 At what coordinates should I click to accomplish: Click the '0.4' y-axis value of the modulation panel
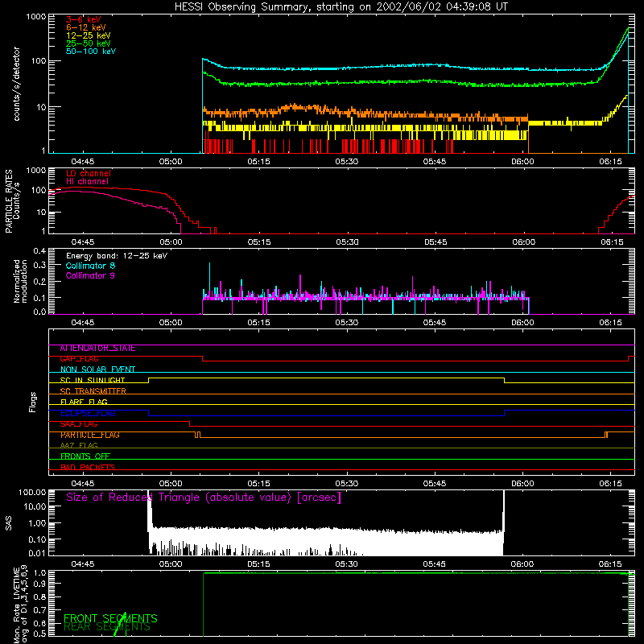pyautogui.click(x=39, y=251)
